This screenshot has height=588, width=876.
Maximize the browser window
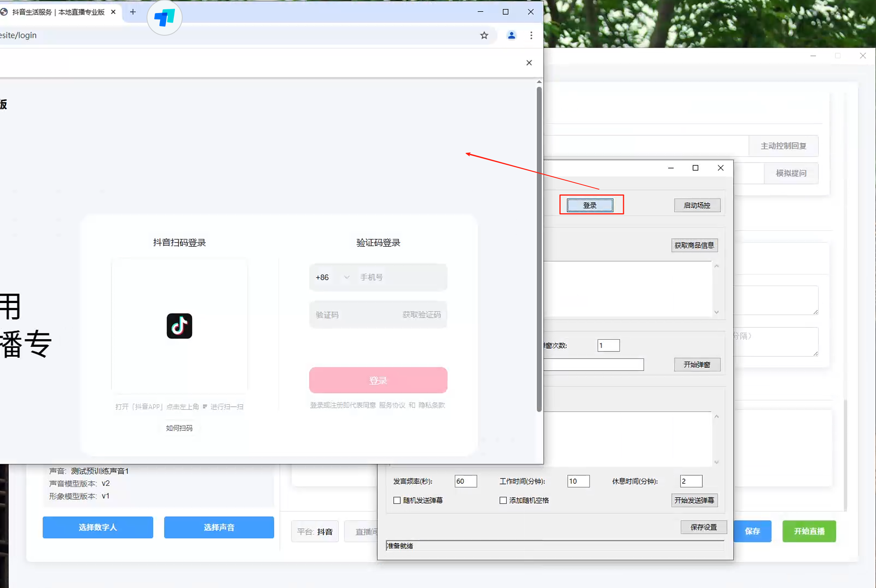pyautogui.click(x=505, y=12)
